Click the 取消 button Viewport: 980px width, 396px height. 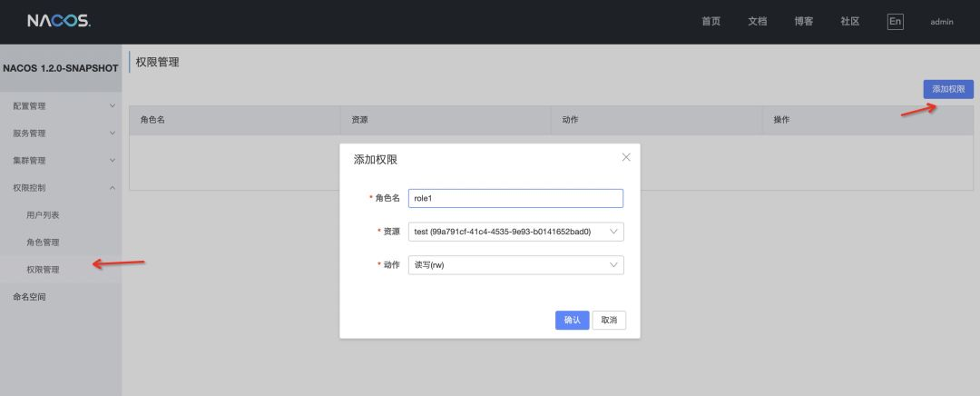(609, 321)
